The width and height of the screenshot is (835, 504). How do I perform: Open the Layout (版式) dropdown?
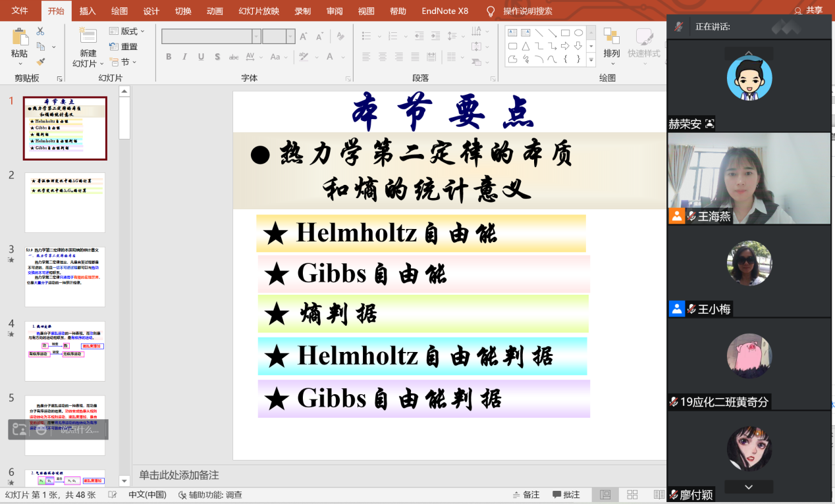[126, 31]
